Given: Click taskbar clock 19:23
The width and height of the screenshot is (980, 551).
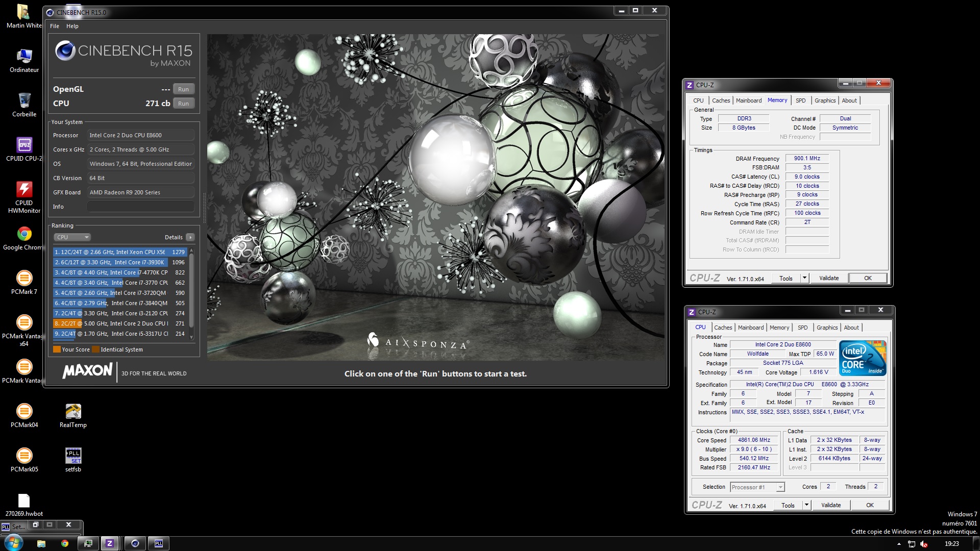Looking at the screenshot, I should tap(951, 544).
